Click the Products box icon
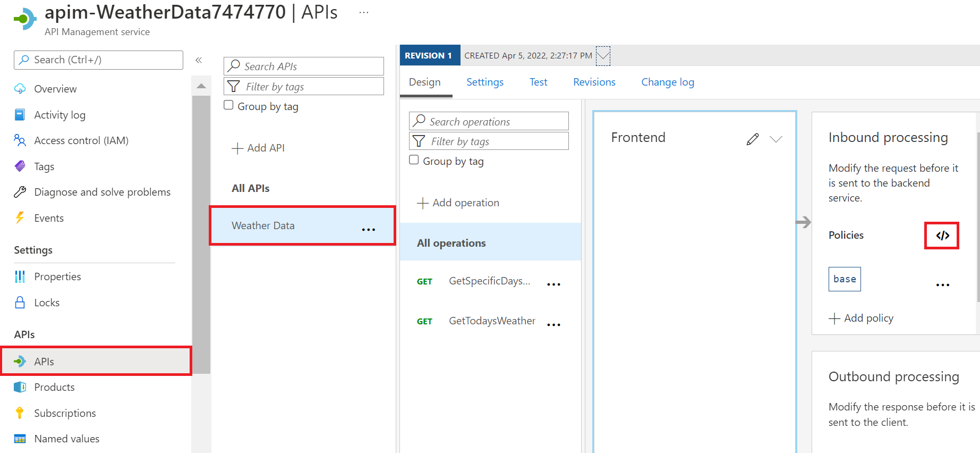 tap(20, 387)
